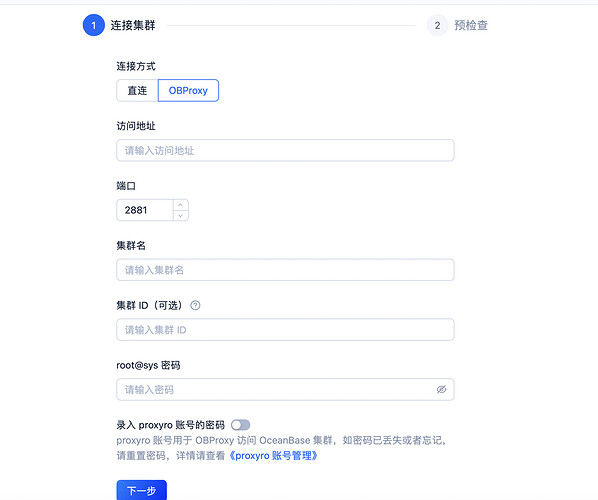Go to the 连接集群 step label

coord(133,25)
